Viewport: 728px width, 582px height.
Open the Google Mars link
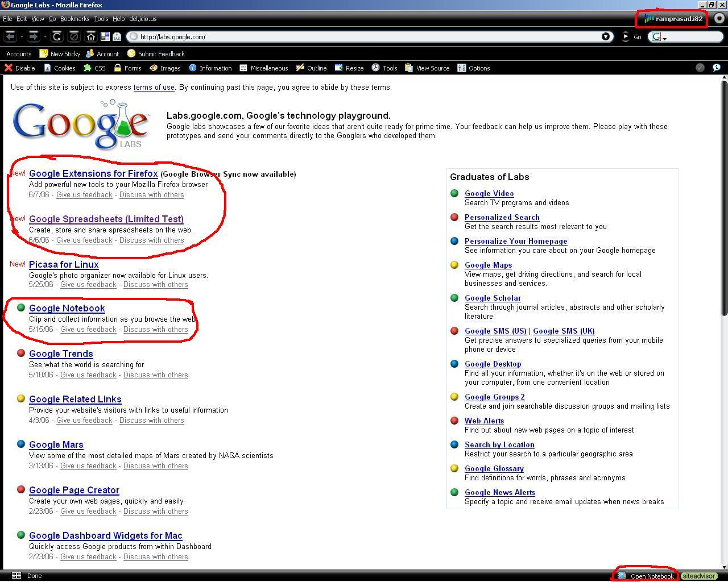click(56, 444)
